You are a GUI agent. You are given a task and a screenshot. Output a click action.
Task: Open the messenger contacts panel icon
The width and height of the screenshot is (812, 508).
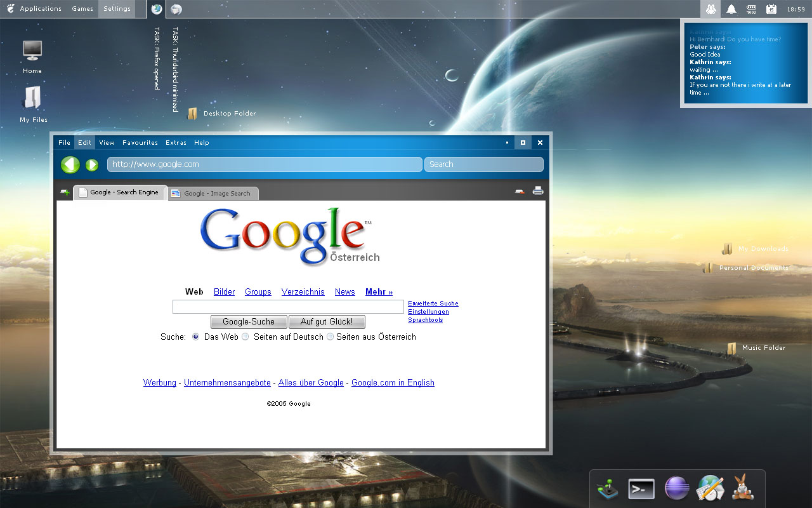[710, 9]
